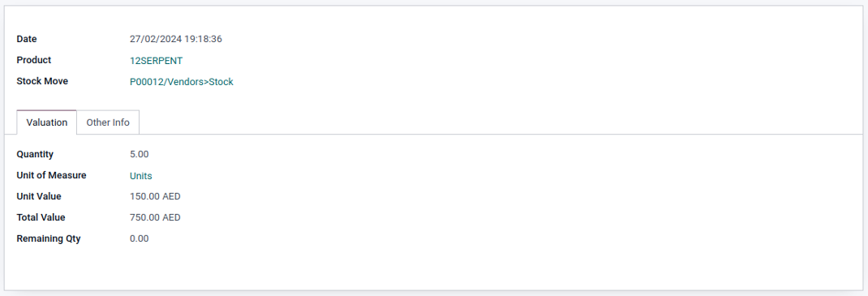Click the Quantity field label
Image resolution: width=868 pixels, height=296 pixels.
[x=35, y=154]
